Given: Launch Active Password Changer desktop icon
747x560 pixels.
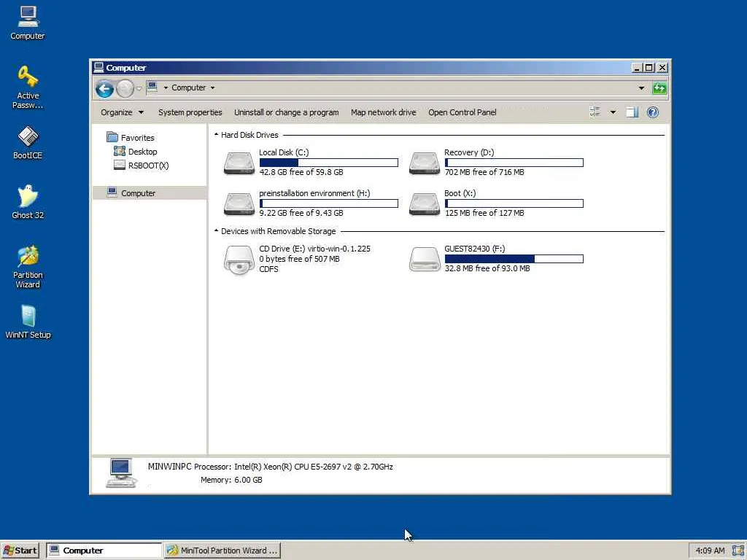Looking at the screenshot, I should pos(28,87).
